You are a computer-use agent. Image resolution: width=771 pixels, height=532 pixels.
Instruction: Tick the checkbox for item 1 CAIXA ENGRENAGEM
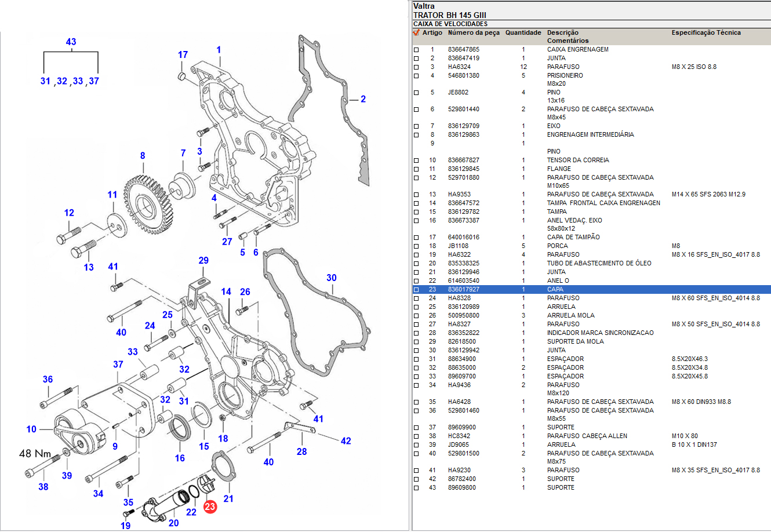[x=416, y=50]
